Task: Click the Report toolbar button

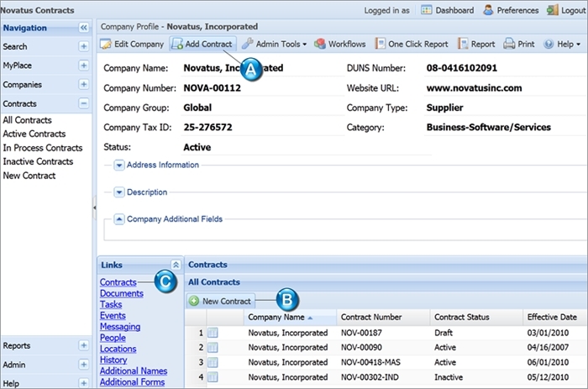Action: tap(476, 44)
